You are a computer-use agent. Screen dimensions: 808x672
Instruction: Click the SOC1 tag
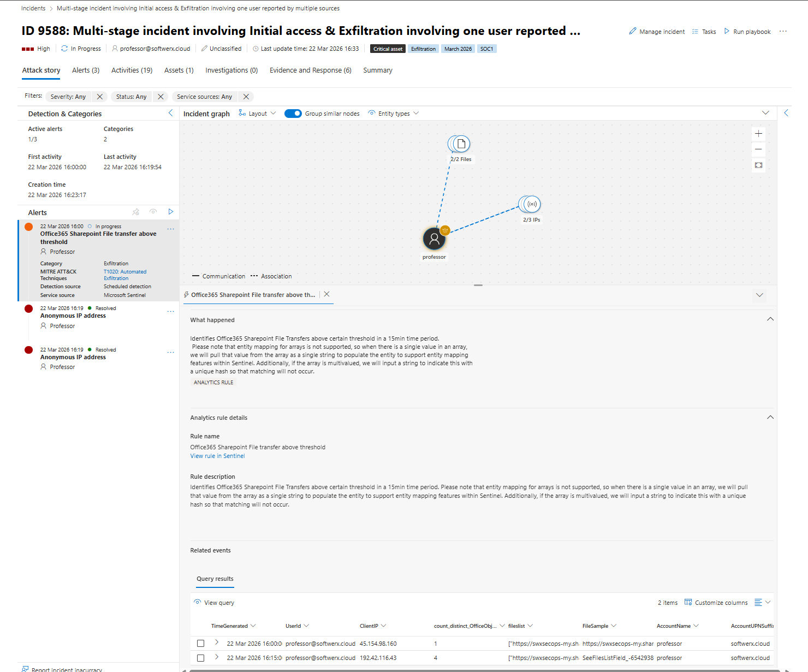[x=486, y=49]
